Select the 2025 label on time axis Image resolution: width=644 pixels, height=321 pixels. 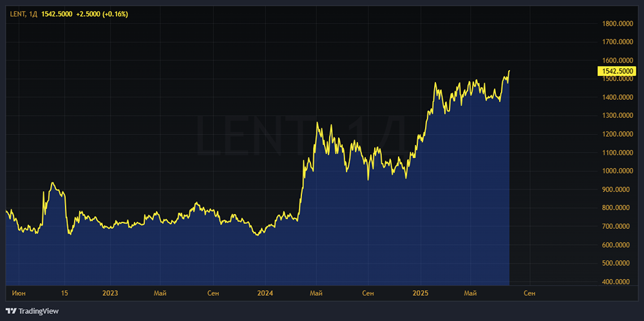[x=420, y=293]
